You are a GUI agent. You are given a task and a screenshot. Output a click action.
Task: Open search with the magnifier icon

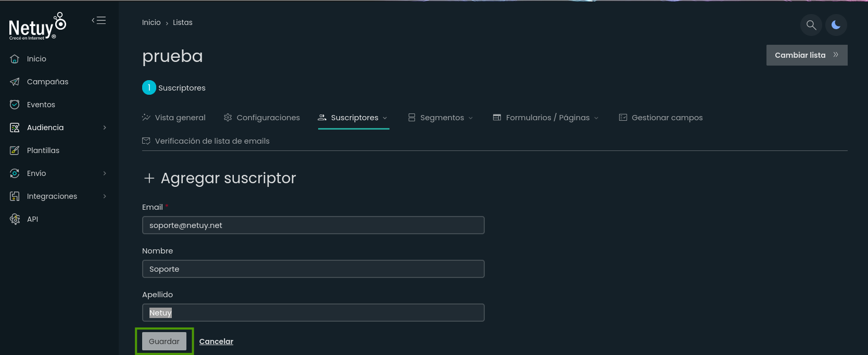(x=811, y=25)
